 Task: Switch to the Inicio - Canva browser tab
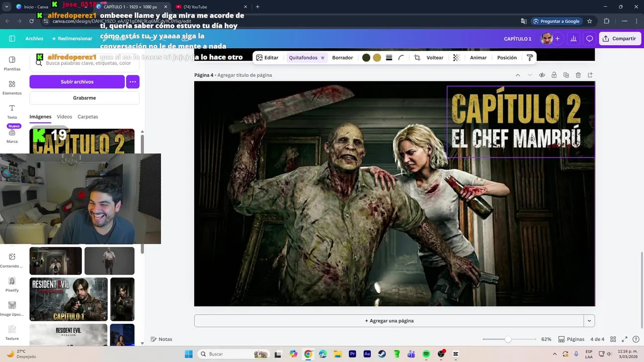pyautogui.click(x=49, y=7)
